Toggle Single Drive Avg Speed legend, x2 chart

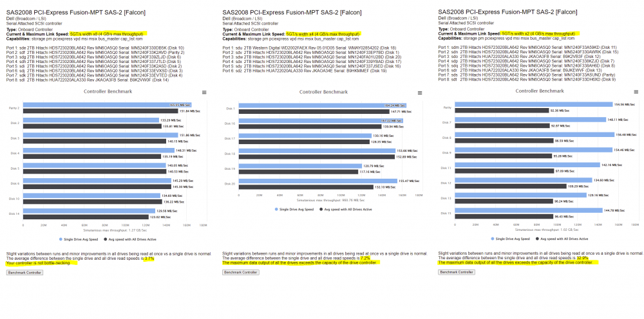tap(509, 239)
